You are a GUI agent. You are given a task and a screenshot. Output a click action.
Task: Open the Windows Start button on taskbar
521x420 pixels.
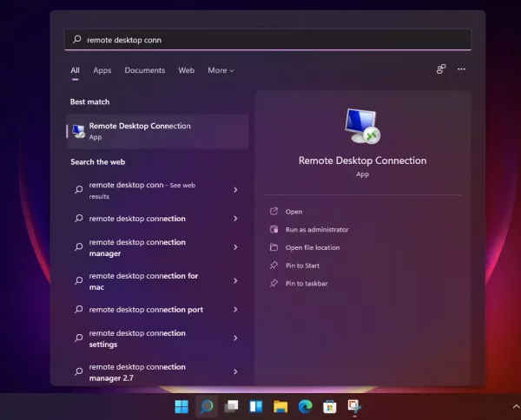[x=181, y=406]
